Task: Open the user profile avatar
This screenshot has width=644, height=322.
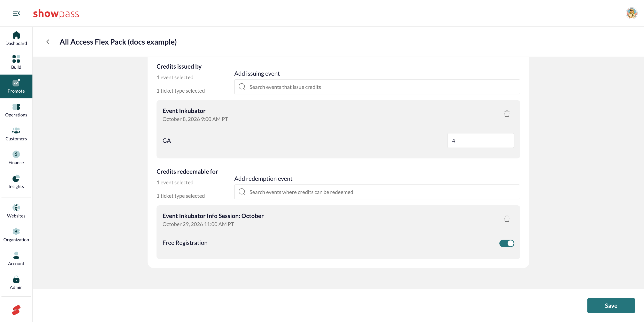Action: coord(631,13)
